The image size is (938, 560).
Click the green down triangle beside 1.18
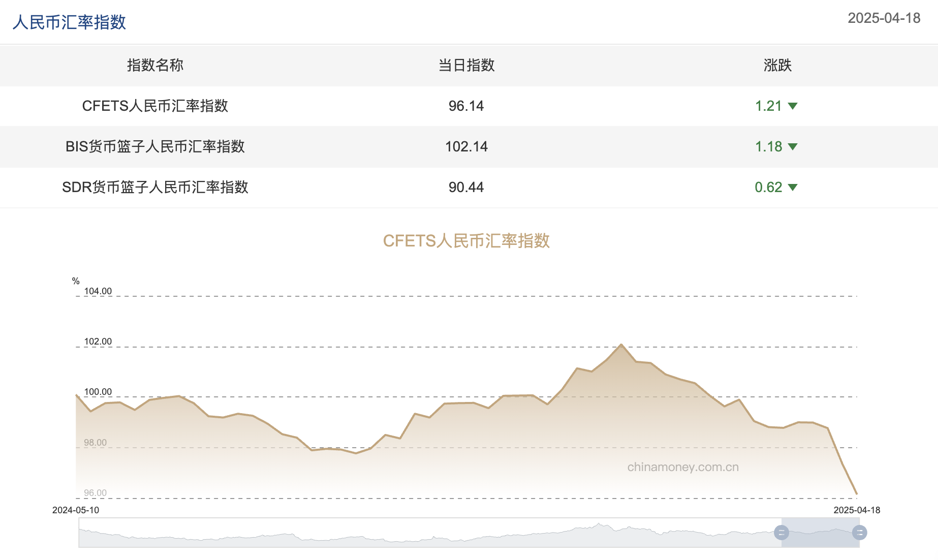pos(792,147)
